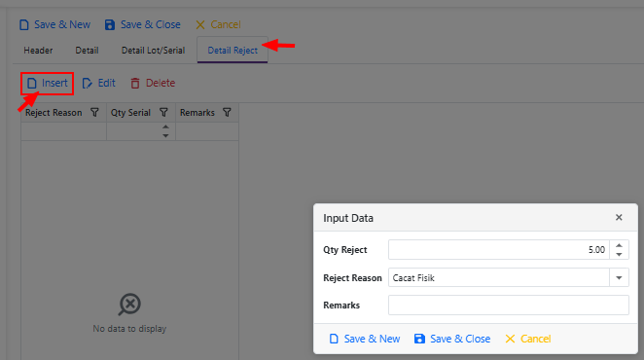Open the Qty Serial column filter
Viewport: 644px width, 360px height.
[x=163, y=113]
